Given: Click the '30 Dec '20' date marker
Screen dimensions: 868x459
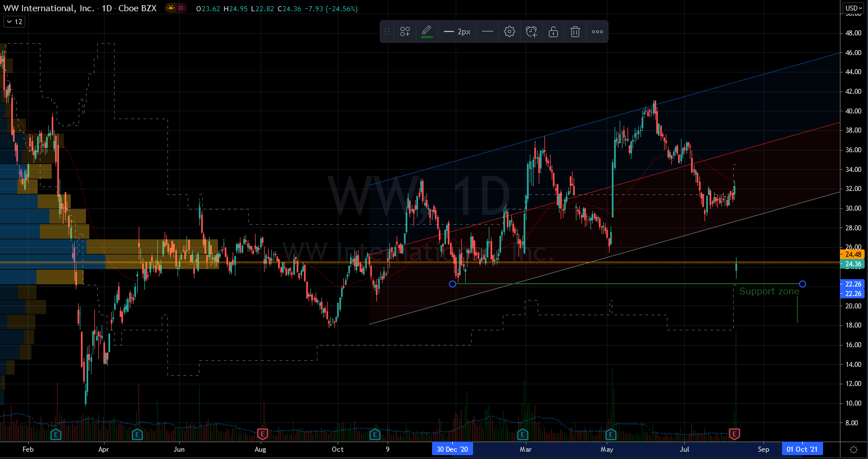Looking at the screenshot, I should (x=452, y=449).
